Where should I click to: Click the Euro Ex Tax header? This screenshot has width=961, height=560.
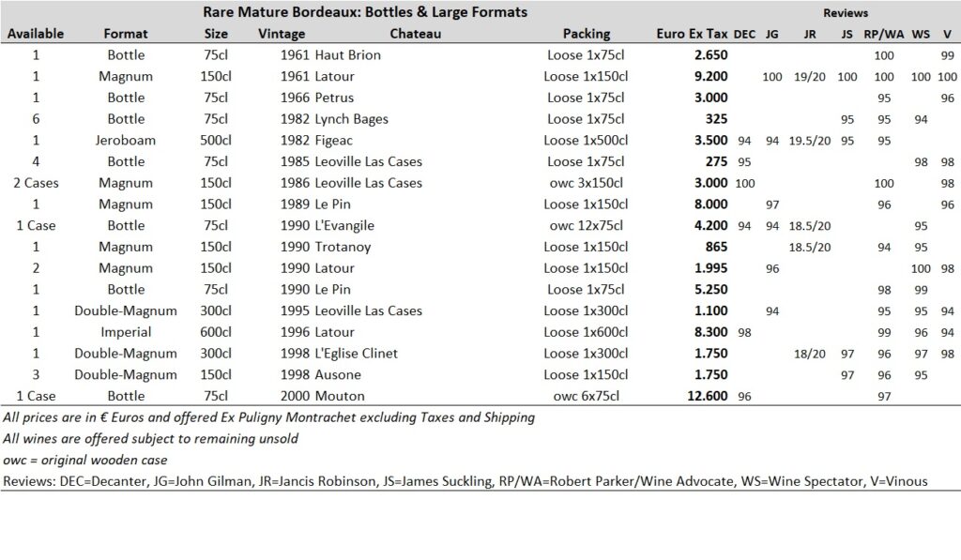pyautogui.click(x=692, y=34)
